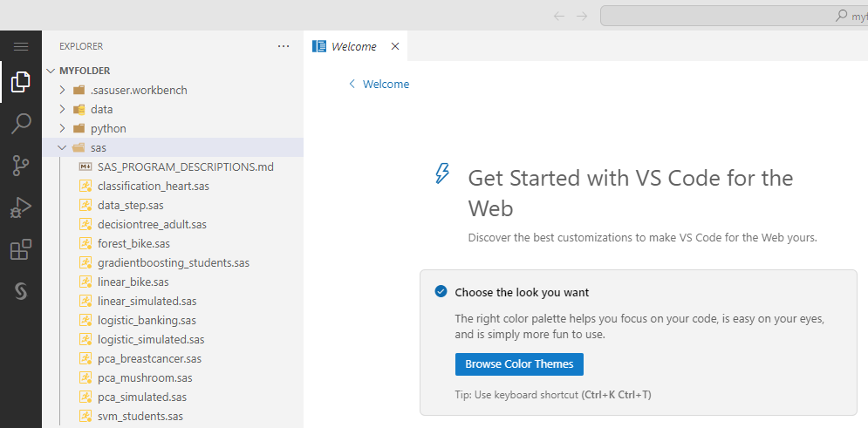The image size is (868, 428).
Task: Open Explorer views and more actions ellipsis
Action: coord(283,46)
